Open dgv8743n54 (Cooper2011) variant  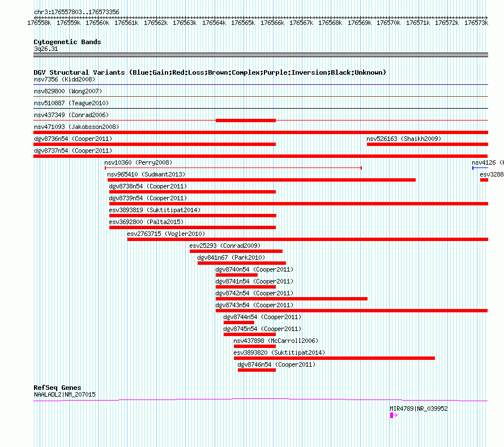tap(254, 305)
